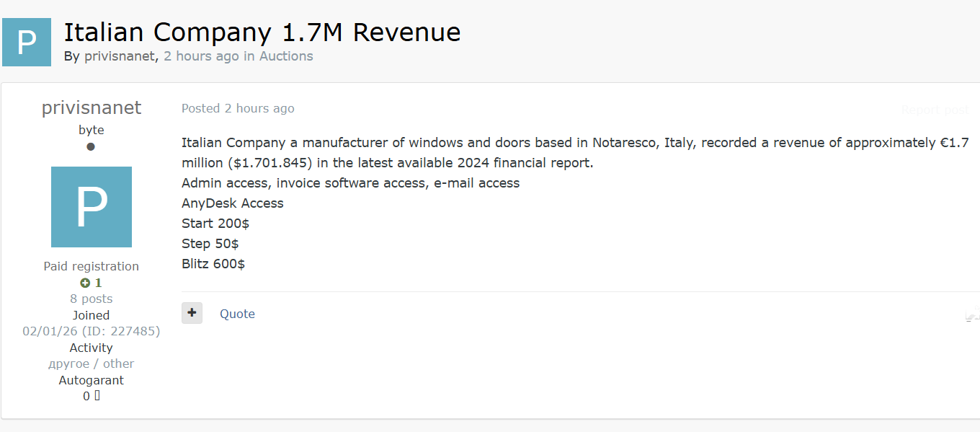Click the green plus reputation icon
The image size is (980, 432).
tap(85, 283)
